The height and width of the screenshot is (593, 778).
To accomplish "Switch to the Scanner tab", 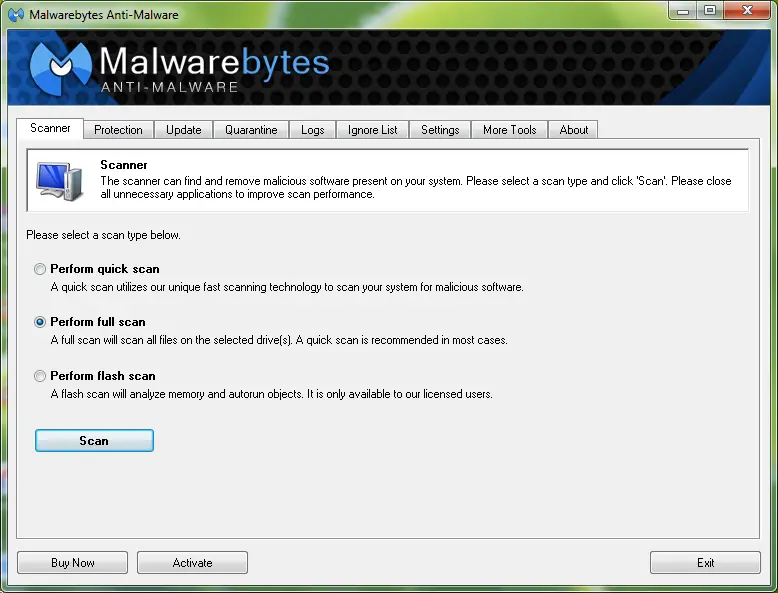I will pyautogui.click(x=50, y=129).
